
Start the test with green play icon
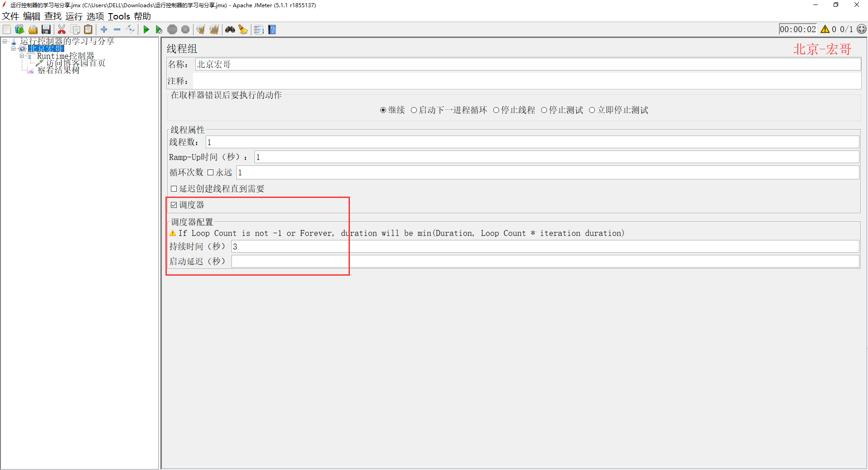146,29
